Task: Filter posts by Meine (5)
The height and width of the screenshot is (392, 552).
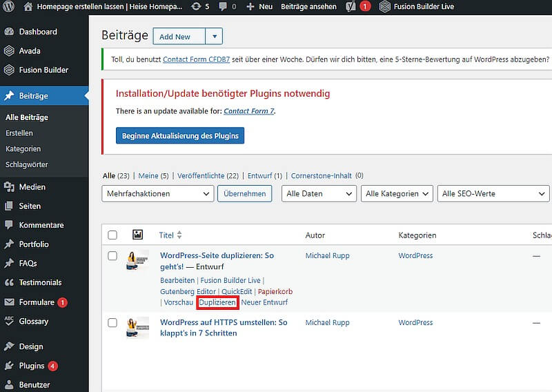Action: 153,176
